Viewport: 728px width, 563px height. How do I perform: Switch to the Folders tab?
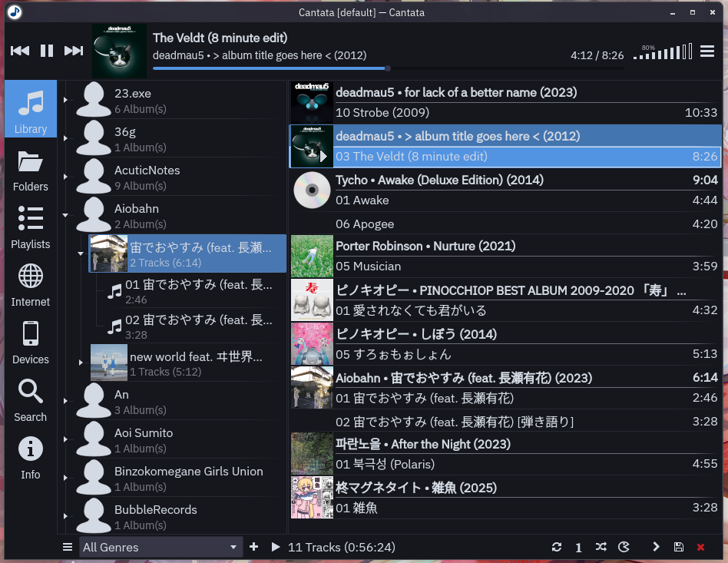31,171
